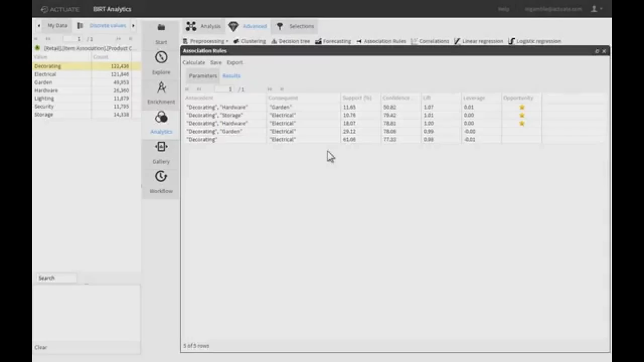644x362 pixels.
Task: Click the Advanced diamond icon
Action: [x=233, y=26]
